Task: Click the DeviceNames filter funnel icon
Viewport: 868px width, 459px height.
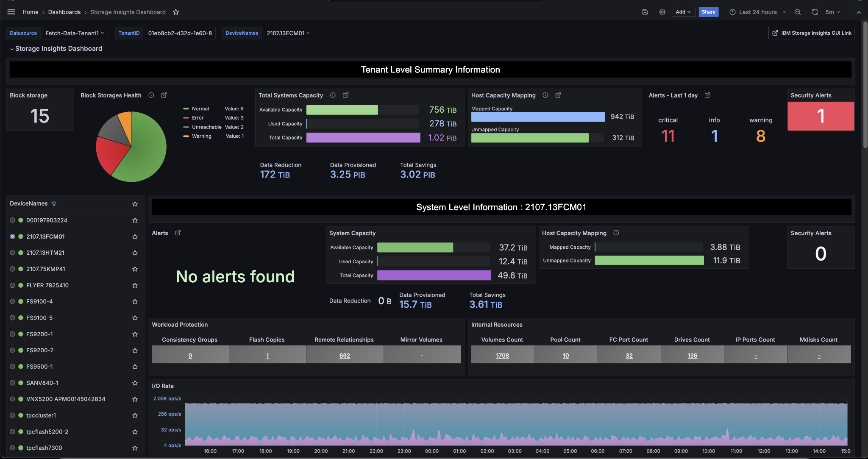Action: 54,204
